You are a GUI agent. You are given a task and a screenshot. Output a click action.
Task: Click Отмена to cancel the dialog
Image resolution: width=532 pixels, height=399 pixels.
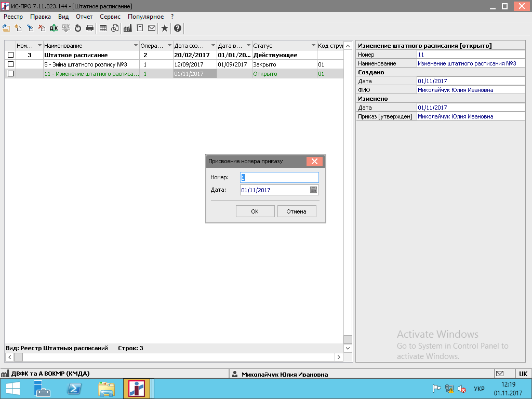297,211
